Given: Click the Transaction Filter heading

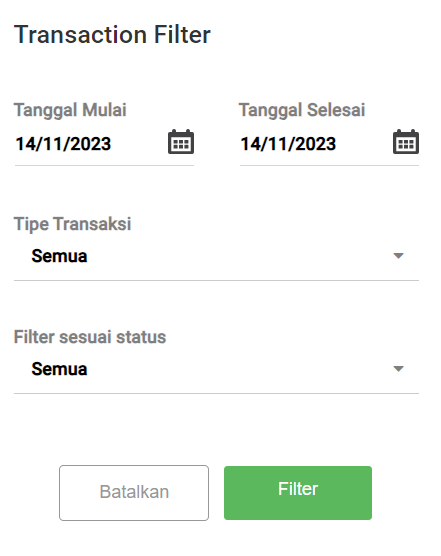Looking at the screenshot, I should (112, 35).
